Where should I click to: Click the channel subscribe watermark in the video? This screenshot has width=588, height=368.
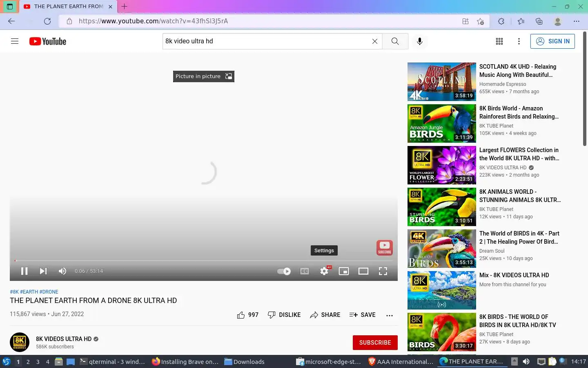click(x=385, y=248)
